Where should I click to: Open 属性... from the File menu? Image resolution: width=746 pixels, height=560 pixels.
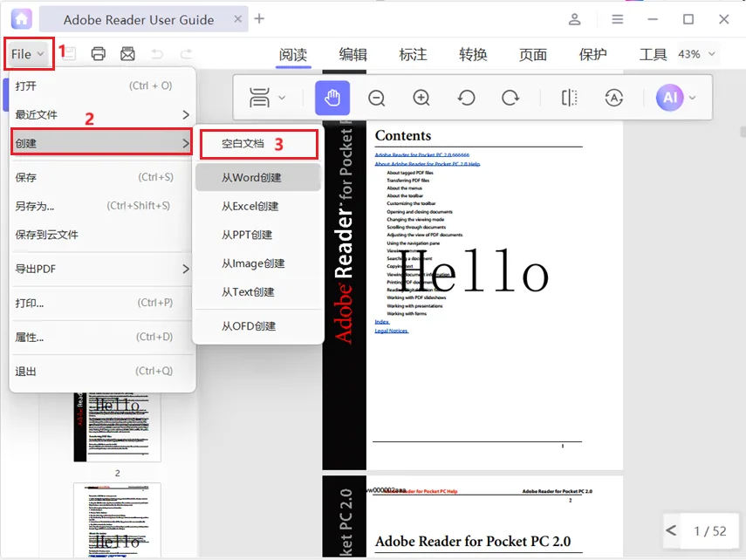pos(101,338)
